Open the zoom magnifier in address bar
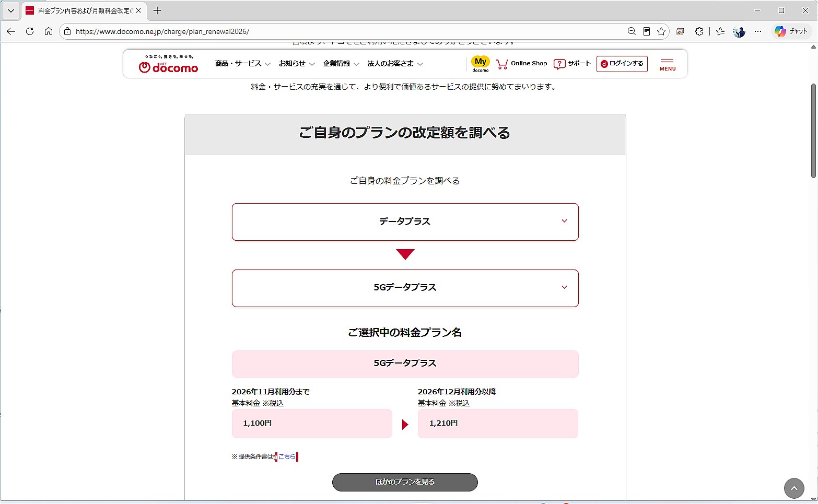The width and height of the screenshot is (818, 504). click(x=632, y=31)
